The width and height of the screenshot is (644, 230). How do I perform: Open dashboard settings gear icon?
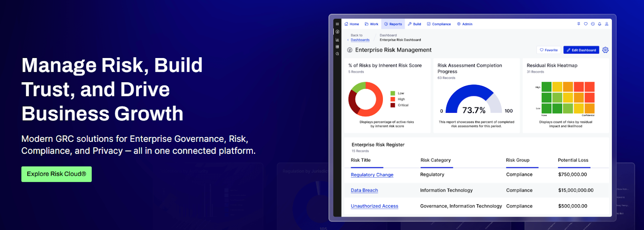[605, 50]
